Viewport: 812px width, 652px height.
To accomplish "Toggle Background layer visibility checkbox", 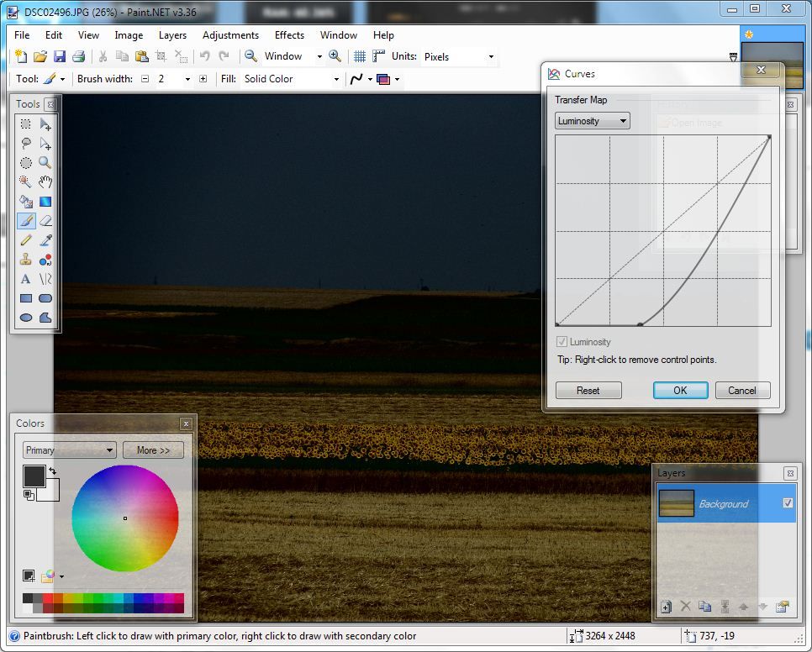I will click(788, 502).
